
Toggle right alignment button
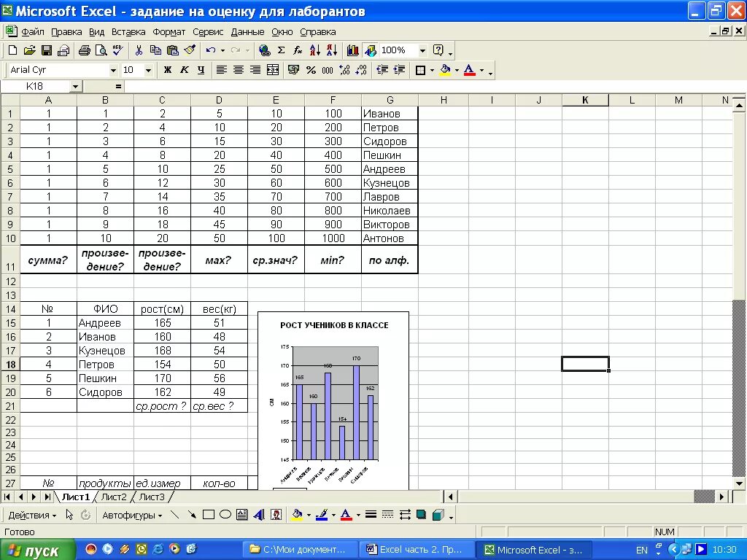255,70
